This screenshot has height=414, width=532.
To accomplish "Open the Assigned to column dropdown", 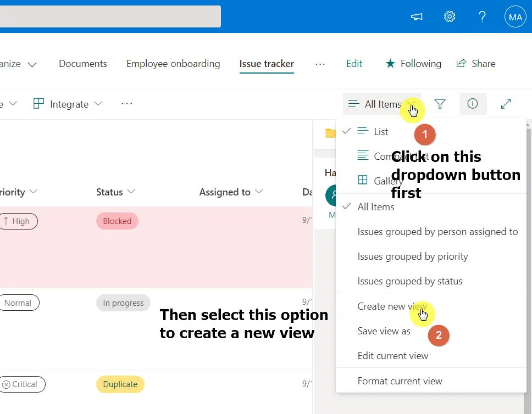I will click(259, 192).
